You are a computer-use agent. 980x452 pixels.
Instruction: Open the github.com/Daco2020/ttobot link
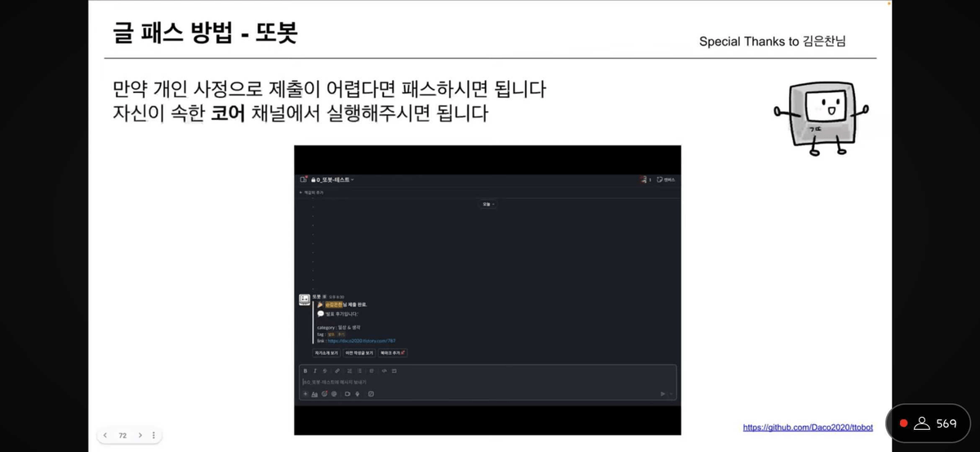pyautogui.click(x=808, y=427)
